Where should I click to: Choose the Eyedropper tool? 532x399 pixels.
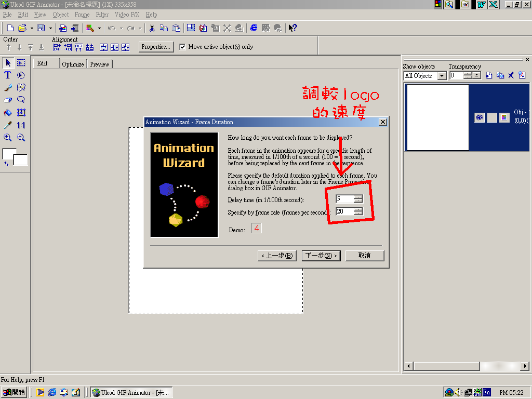[x=8, y=125]
